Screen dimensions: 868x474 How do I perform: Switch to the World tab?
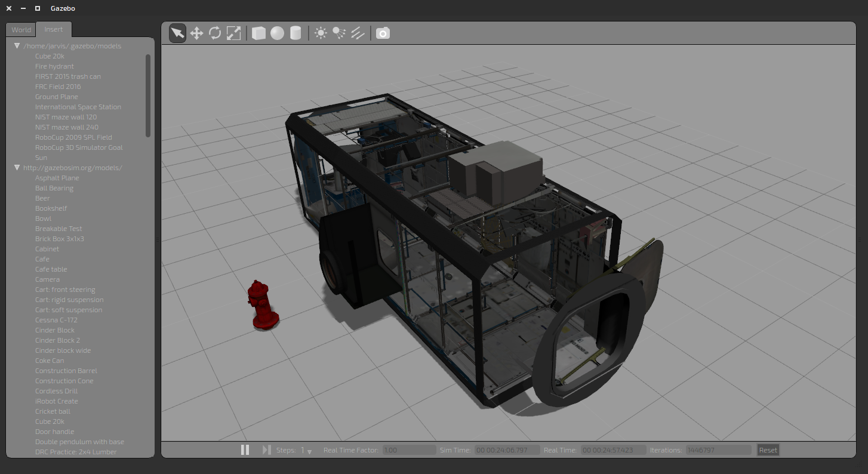pyautogui.click(x=21, y=30)
